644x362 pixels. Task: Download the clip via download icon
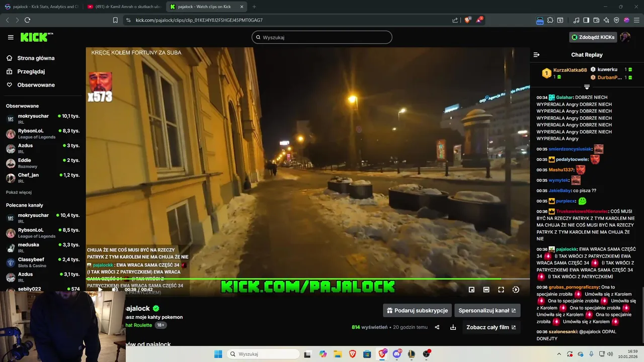(453, 327)
